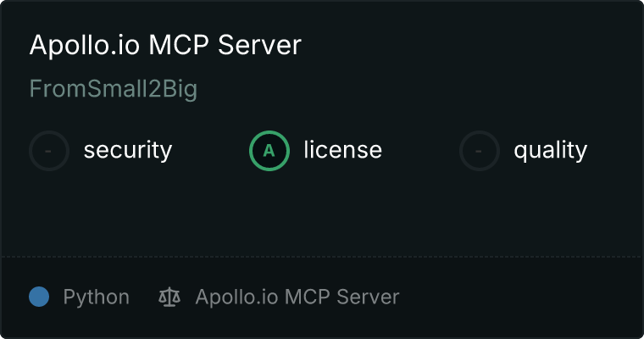Click the Python language label
The image size is (644, 339).
point(97,297)
